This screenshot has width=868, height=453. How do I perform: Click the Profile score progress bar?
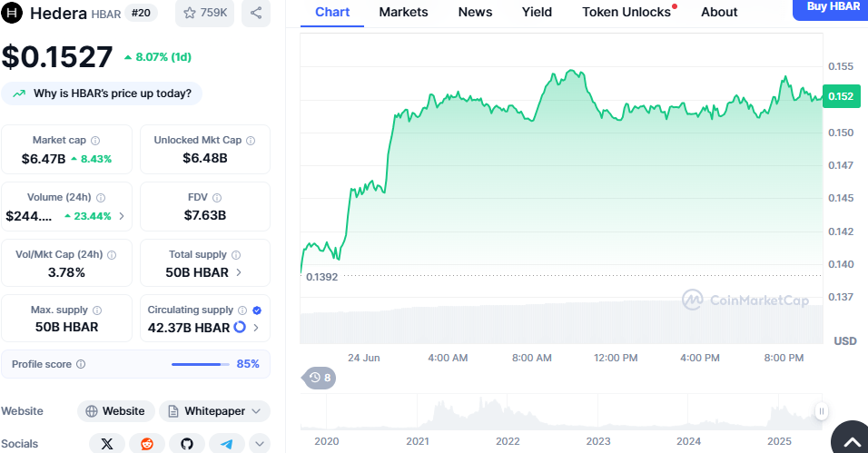(201, 364)
